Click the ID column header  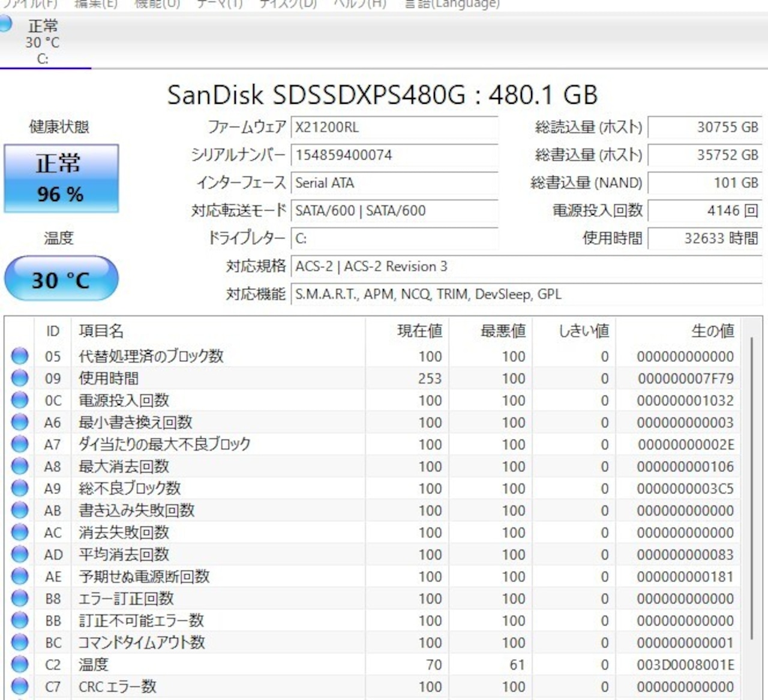pos(53,331)
